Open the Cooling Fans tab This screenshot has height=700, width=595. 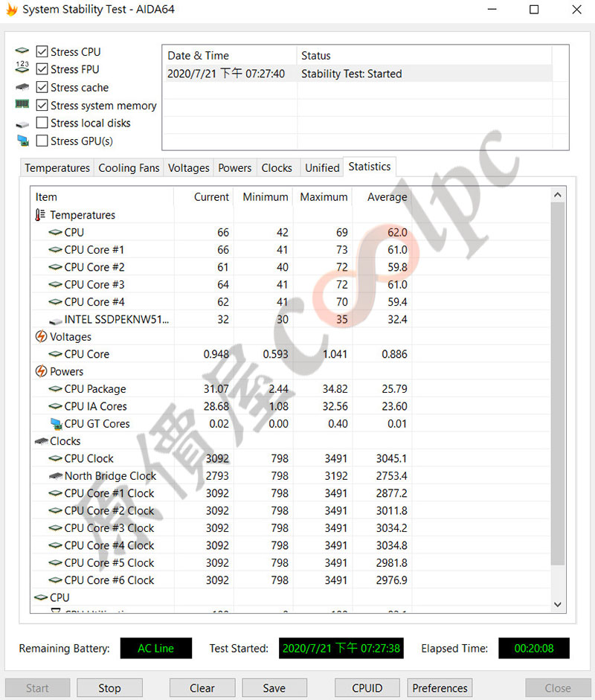click(x=129, y=168)
